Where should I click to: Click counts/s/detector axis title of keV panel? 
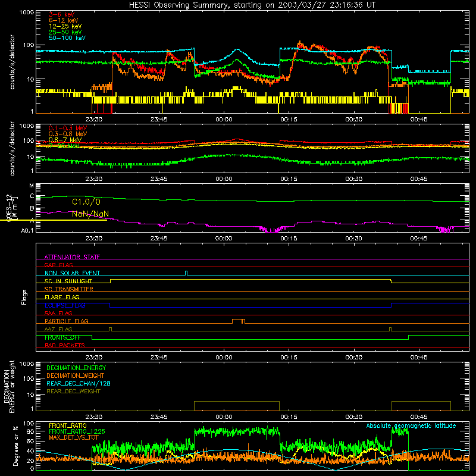tap(12, 62)
